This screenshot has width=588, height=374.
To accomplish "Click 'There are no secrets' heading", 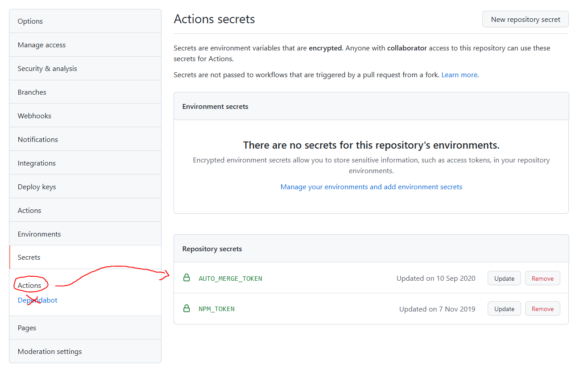I will [x=371, y=145].
